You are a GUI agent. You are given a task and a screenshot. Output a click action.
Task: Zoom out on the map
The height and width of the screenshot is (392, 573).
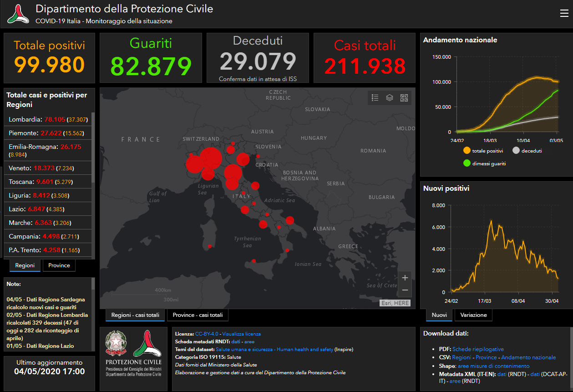(x=405, y=290)
